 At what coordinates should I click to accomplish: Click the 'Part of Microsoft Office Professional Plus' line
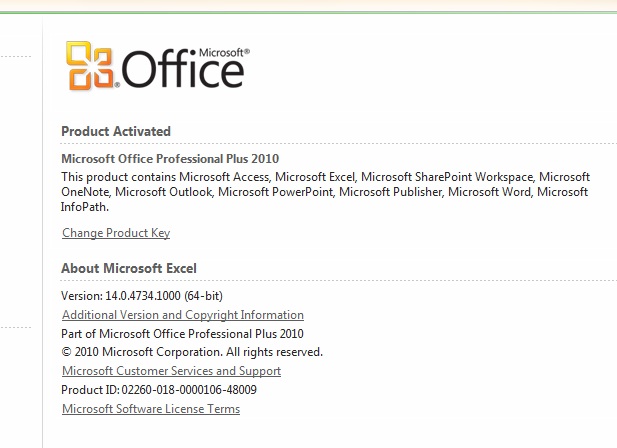[x=182, y=334]
